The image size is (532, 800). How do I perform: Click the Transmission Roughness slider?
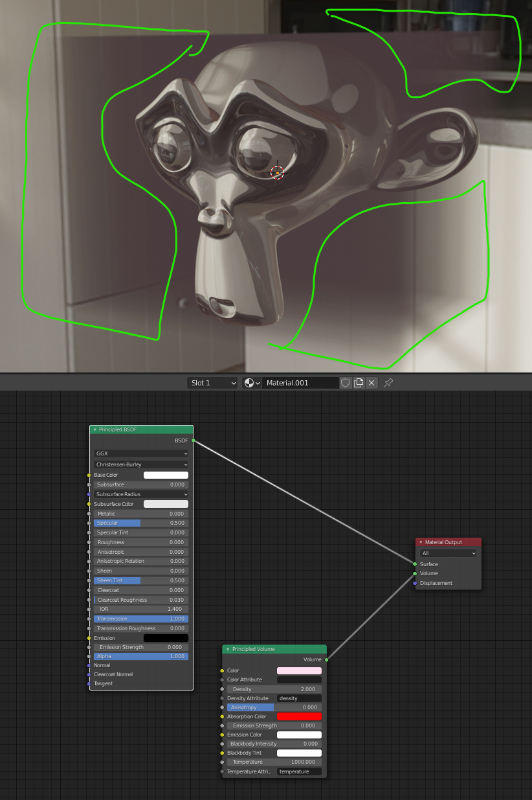pyautogui.click(x=141, y=628)
